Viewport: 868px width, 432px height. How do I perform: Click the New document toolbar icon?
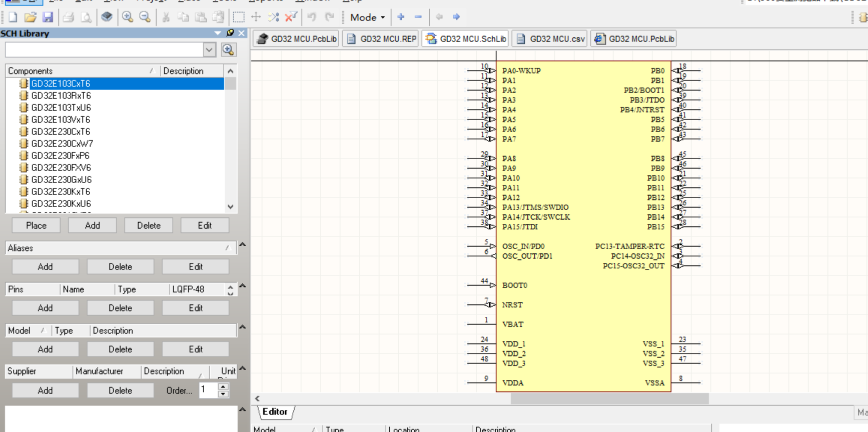[x=13, y=17]
